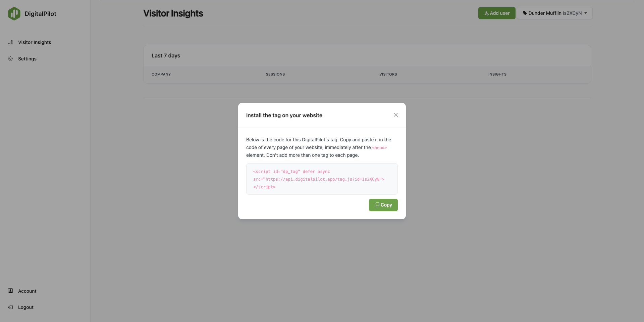Click the SESSIONS column header

click(x=275, y=74)
